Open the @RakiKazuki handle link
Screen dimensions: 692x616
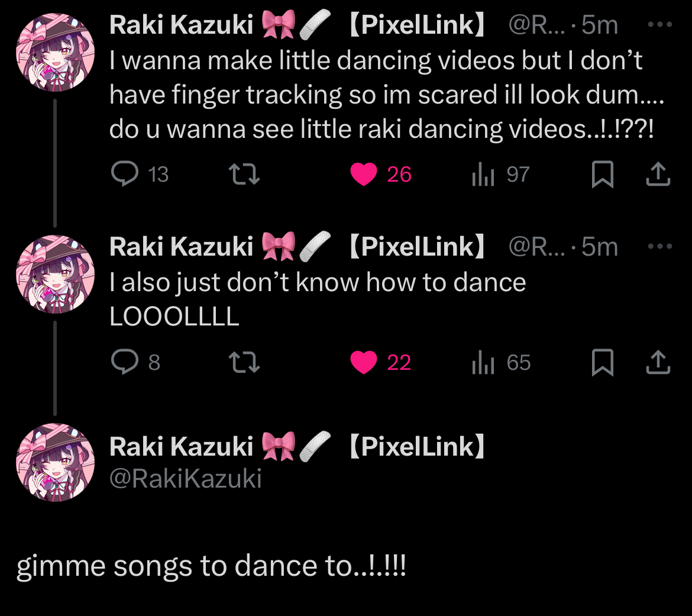[x=185, y=478]
